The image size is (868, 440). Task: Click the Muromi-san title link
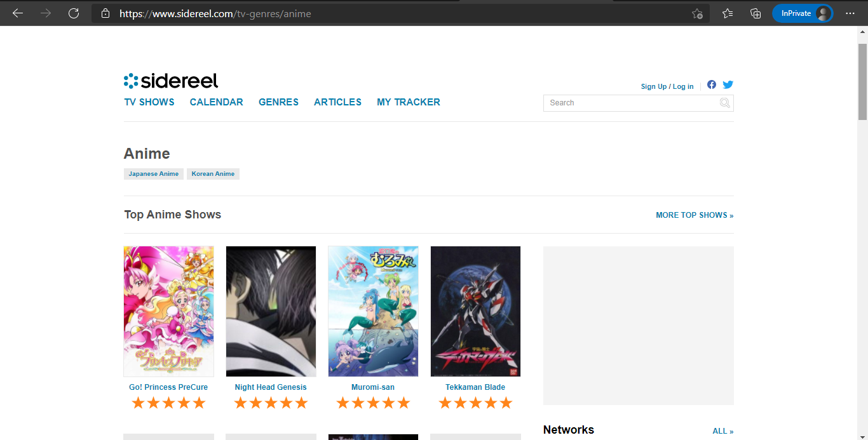click(x=373, y=387)
